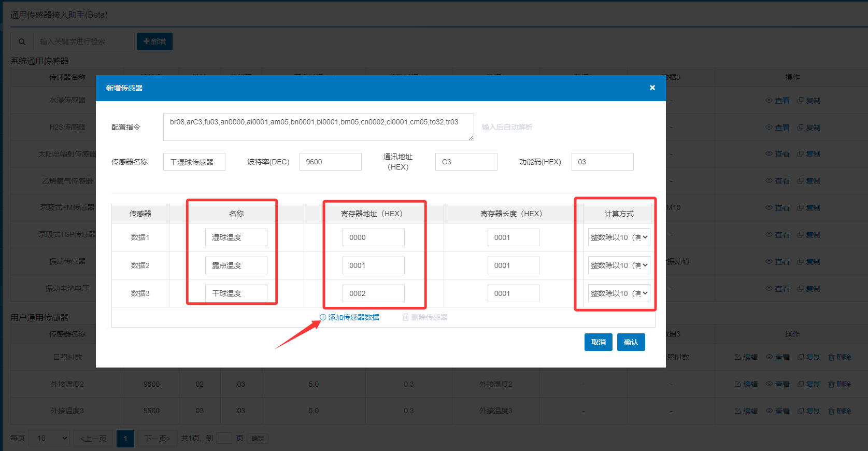Copy the 太阳总辐射传感器 row

(808, 154)
